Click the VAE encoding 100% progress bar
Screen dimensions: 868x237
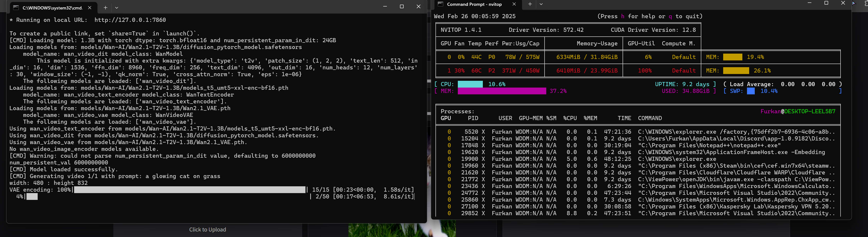tap(190, 190)
